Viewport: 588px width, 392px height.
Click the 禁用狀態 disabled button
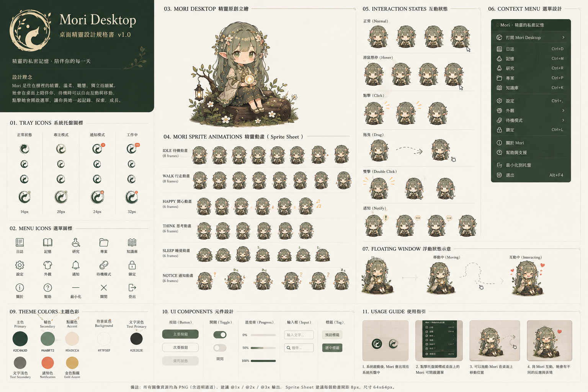coord(180,361)
